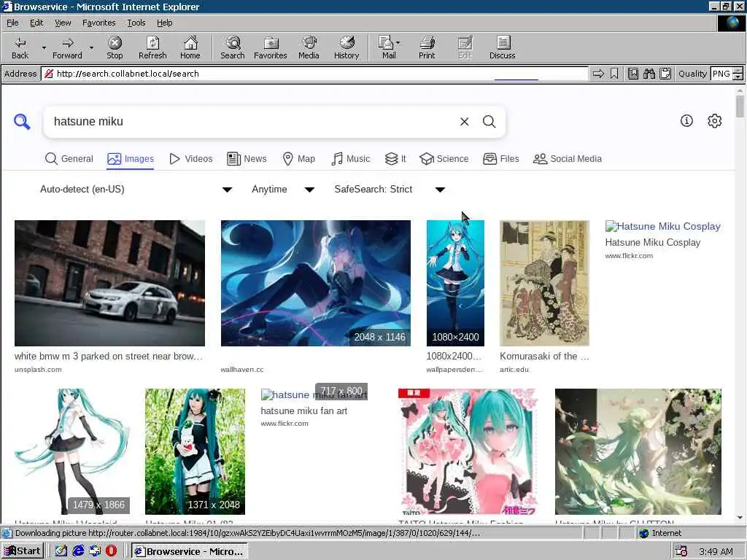Submit search with magnifier icon in box
Screen dimensions: 747x560
(489, 122)
